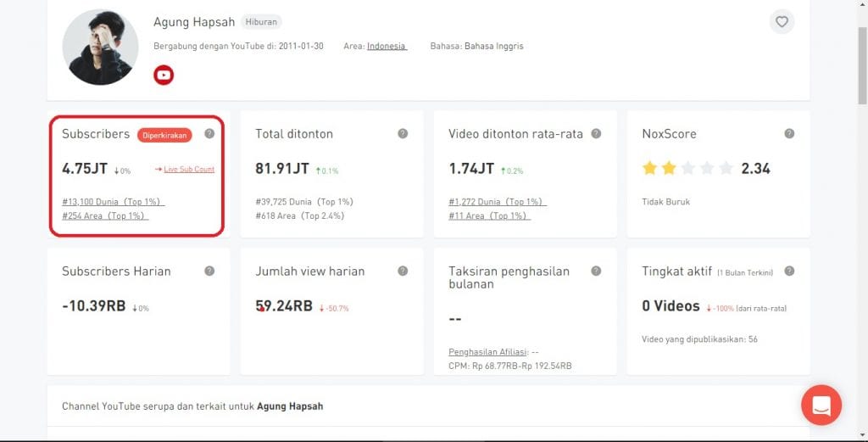868x442 pixels.
Task: Open the Live Sub Count link
Action: (x=189, y=169)
